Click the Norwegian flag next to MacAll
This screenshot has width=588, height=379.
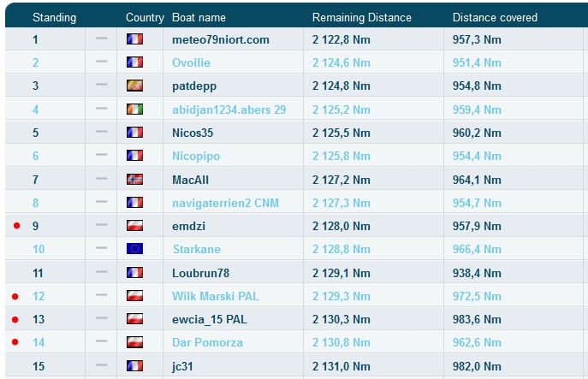point(134,180)
